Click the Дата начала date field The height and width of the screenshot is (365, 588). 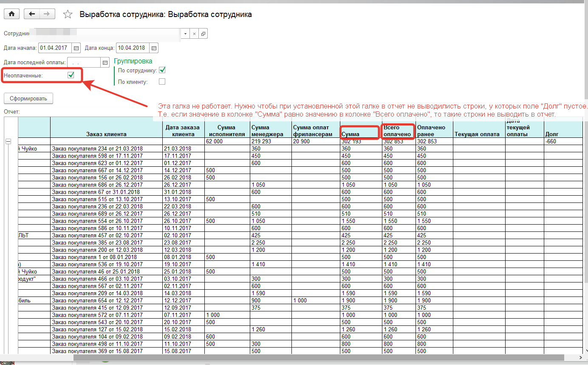(x=55, y=48)
